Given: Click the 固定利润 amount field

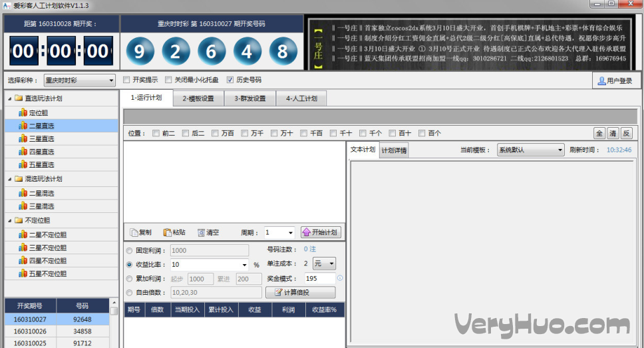Looking at the screenshot, I should point(210,251).
